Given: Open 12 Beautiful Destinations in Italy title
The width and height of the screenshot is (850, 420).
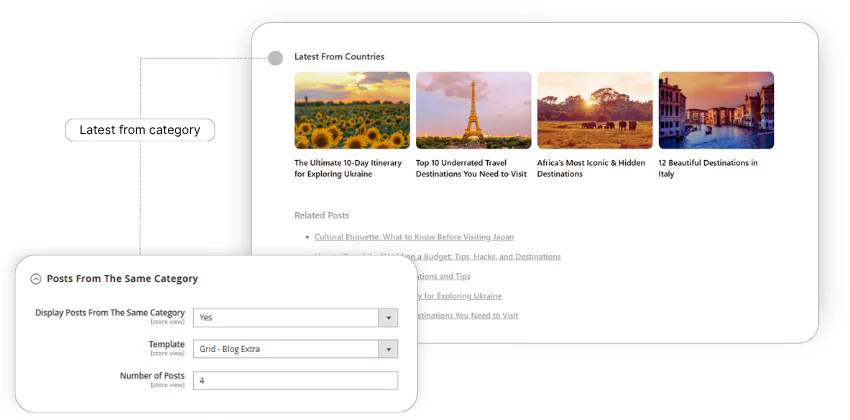Looking at the screenshot, I should click(708, 168).
